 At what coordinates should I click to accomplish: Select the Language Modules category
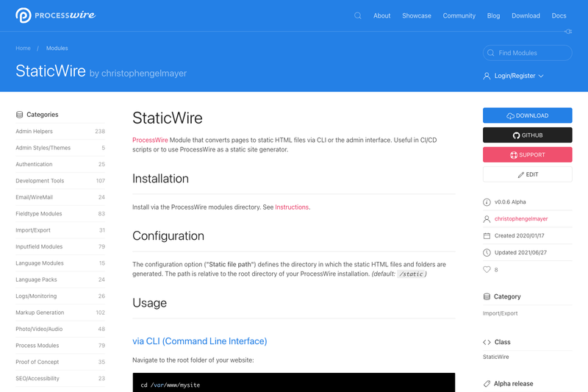[x=60, y=263]
